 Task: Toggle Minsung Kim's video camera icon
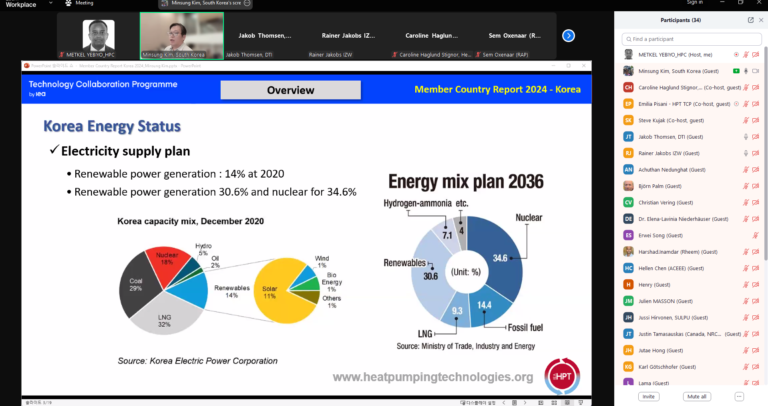coord(755,71)
